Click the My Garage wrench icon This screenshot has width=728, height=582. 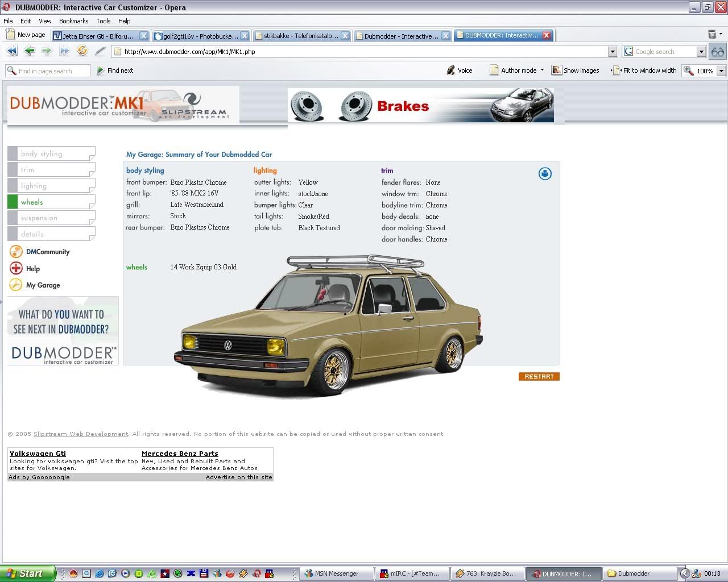pos(16,285)
